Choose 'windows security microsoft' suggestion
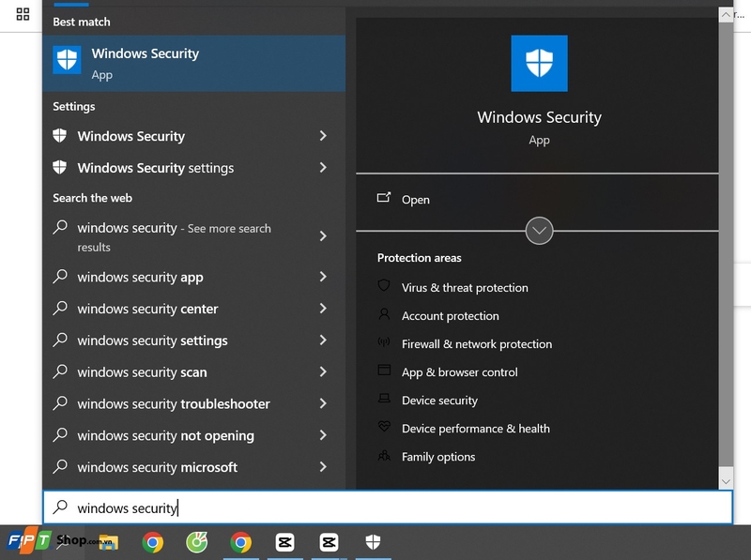This screenshot has width=751, height=560. [x=194, y=467]
